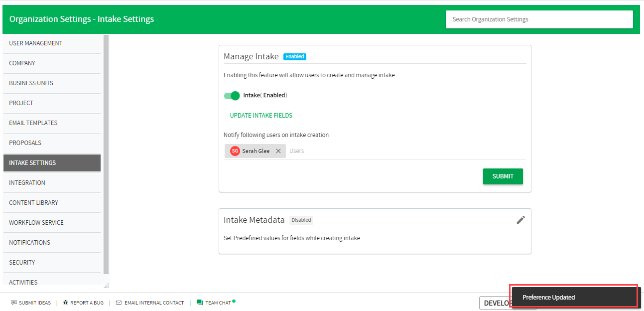Select Project in settings sidebar
The width and height of the screenshot is (644, 311).
tap(52, 103)
